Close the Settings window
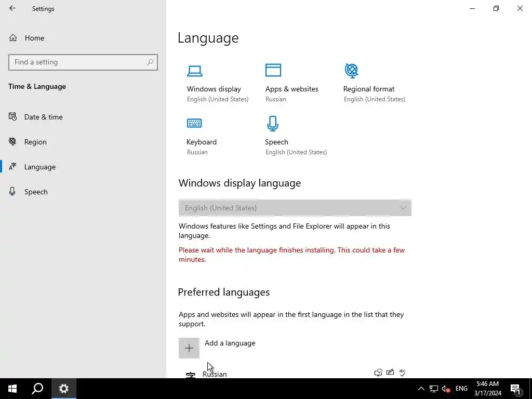Screen dimensions: 532x399 pos(520,8)
